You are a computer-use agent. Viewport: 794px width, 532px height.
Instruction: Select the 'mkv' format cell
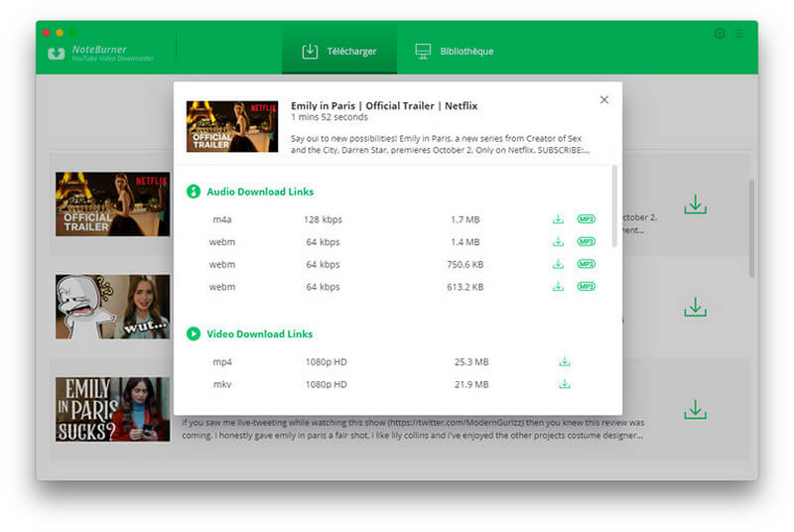pyautogui.click(x=222, y=384)
